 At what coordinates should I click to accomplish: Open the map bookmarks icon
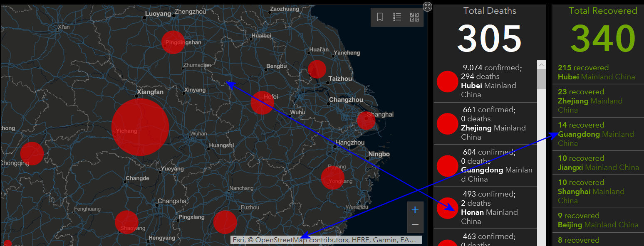coord(380,17)
